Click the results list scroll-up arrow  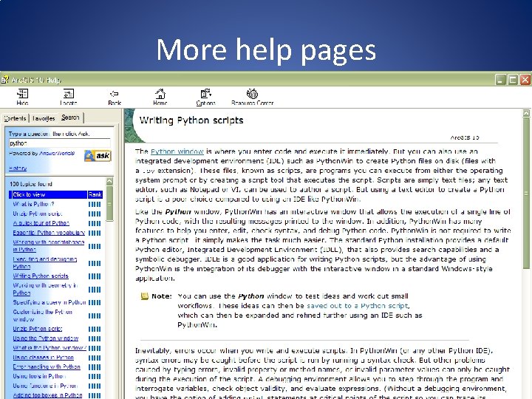[x=109, y=181]
